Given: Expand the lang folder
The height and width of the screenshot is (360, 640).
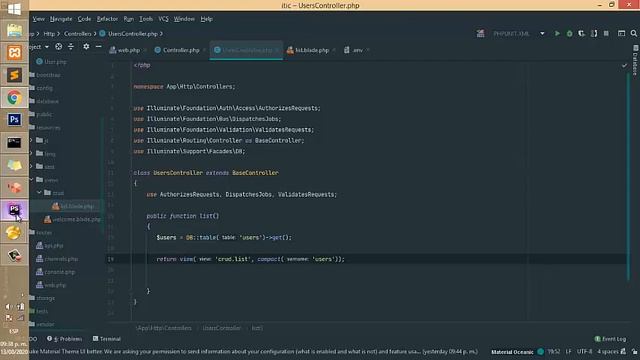Looking at the screenshot, I should (x=31, y=153).
